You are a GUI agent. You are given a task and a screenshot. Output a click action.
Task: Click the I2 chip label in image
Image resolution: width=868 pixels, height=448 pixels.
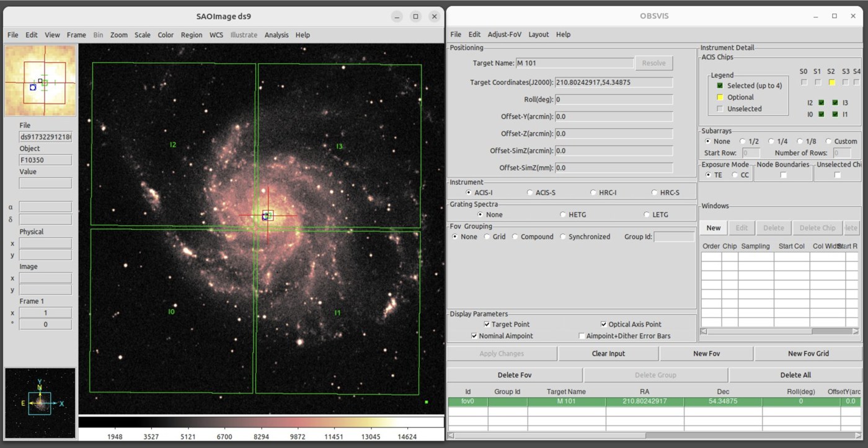(173, 144)
